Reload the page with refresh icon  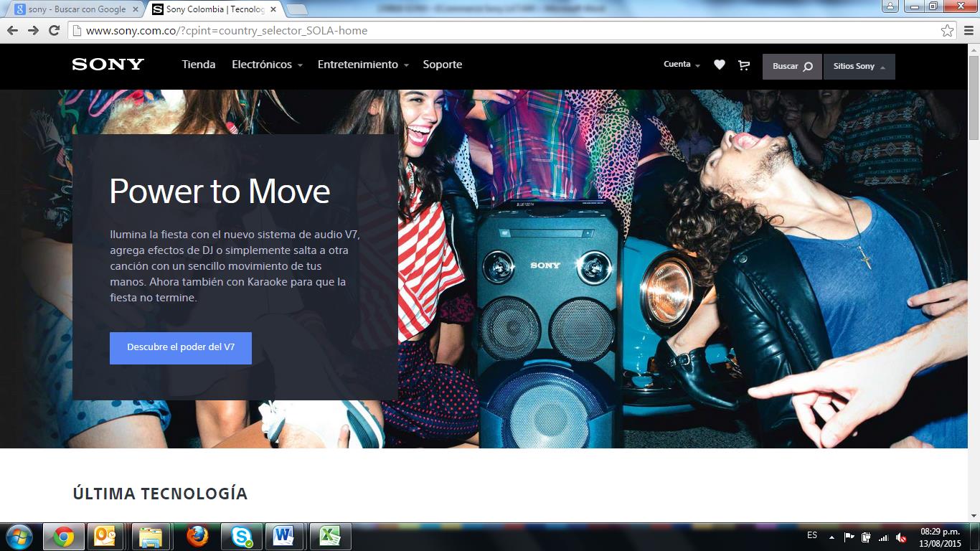tap(54, 31)
